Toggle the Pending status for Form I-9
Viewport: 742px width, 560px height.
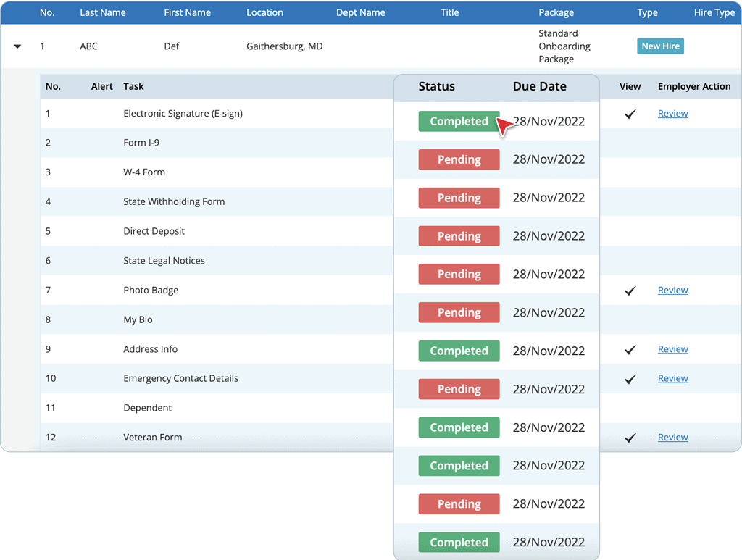[x=459, y=159]
